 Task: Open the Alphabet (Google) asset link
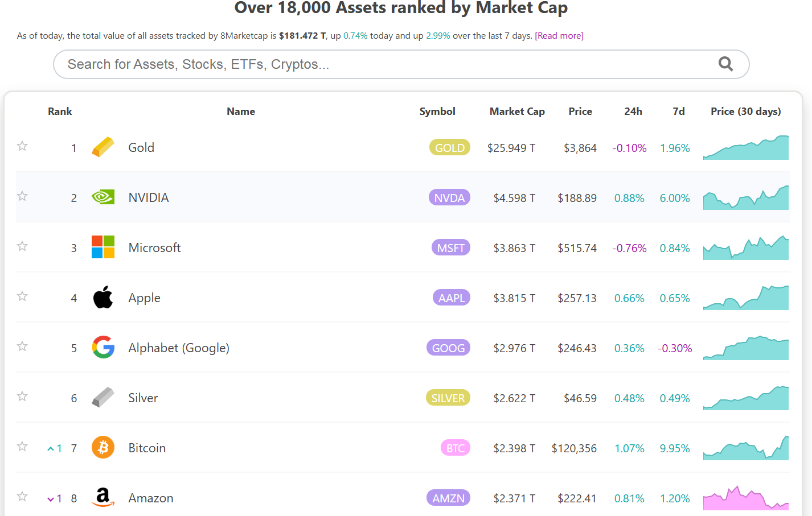point(179,348)
